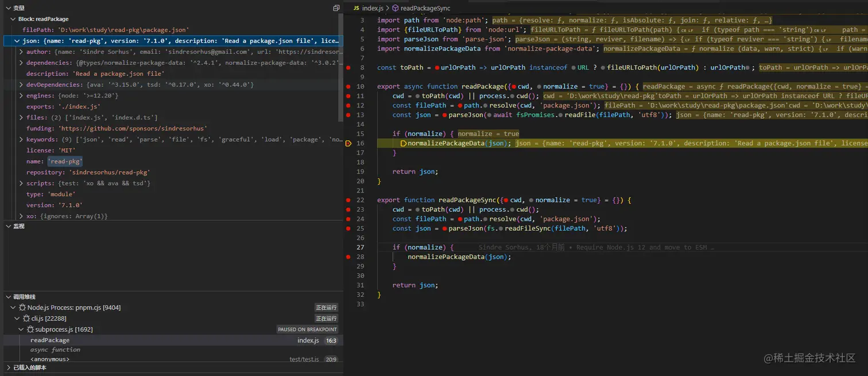Image resolution: width=868 pixels, height=376 pixels.
Task: Click the 正在运行 badge beside cli.js
Action: (326, 319)
